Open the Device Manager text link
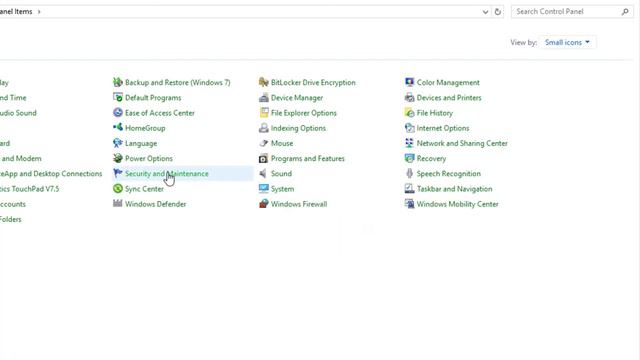Viewport: 640px width, 360px height. coord(297,98)
